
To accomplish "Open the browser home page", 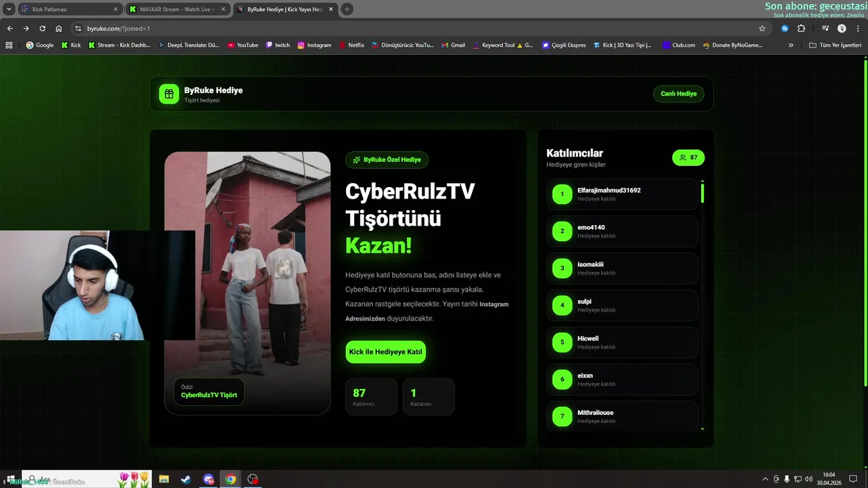I will coord(59,28).
